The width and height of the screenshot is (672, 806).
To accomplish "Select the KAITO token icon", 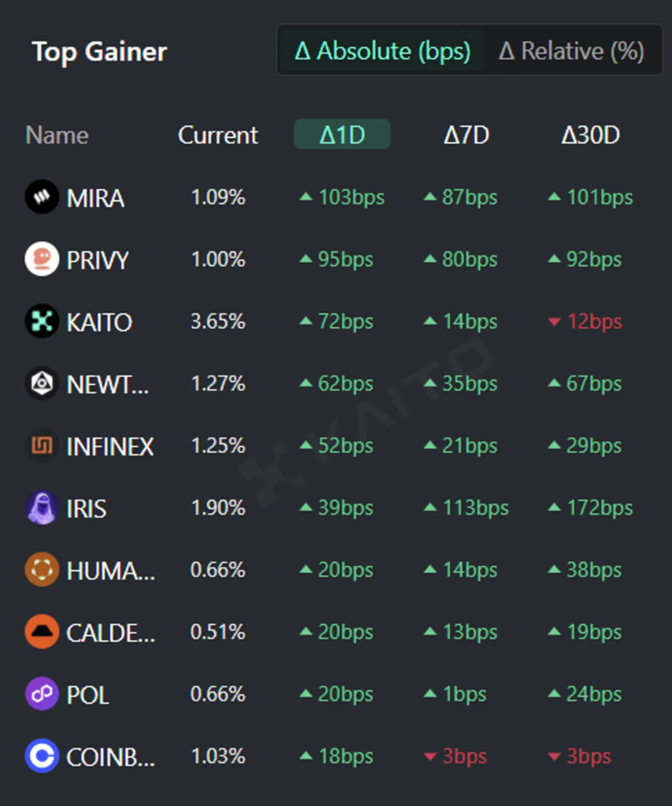I will point(42,322).
